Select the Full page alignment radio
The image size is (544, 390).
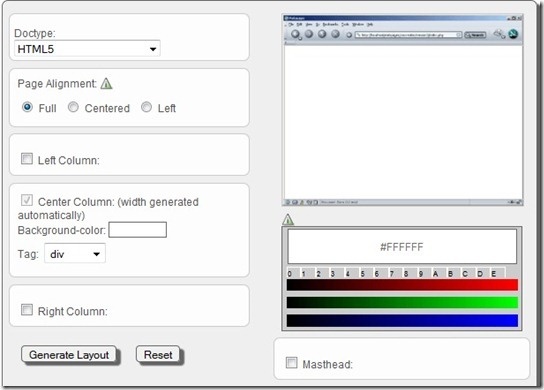click(27, 107)
